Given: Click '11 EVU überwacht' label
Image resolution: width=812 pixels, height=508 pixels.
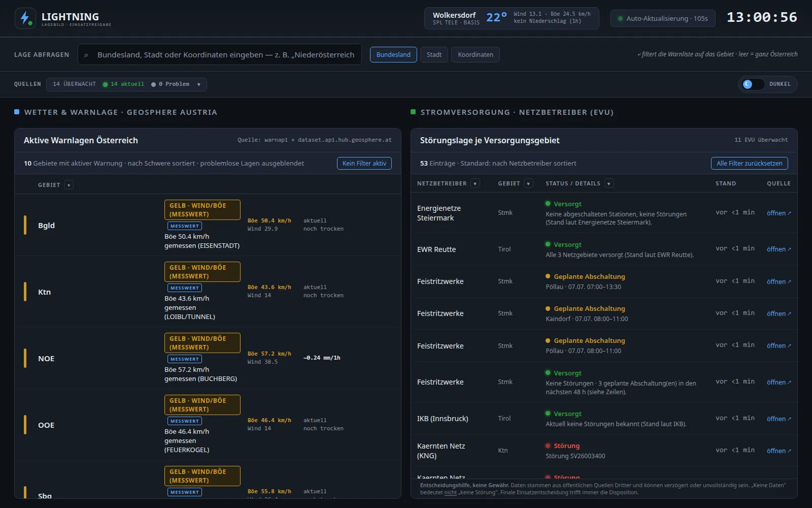Looking at the screenshot, I should click(x=761, y=140).
